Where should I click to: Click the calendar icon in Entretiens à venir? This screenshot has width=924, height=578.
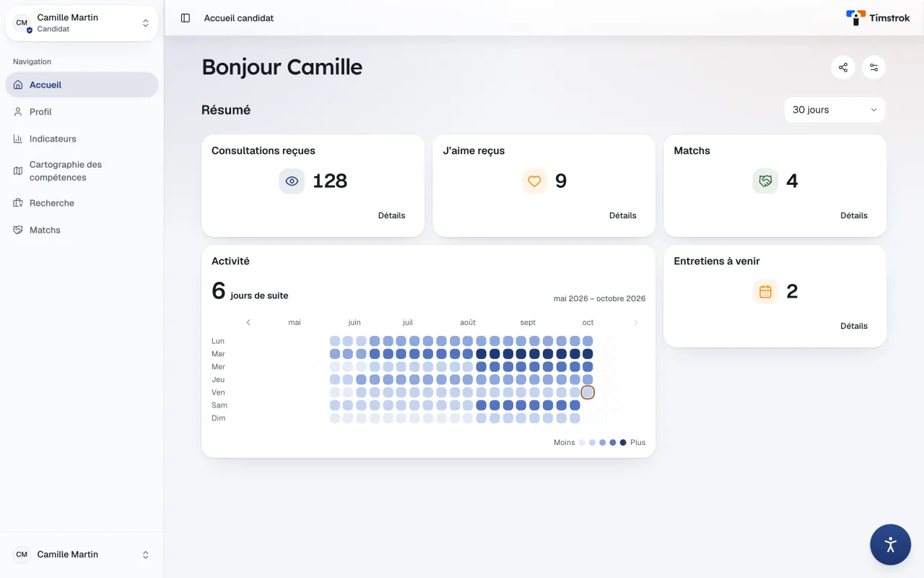[765, 292]
